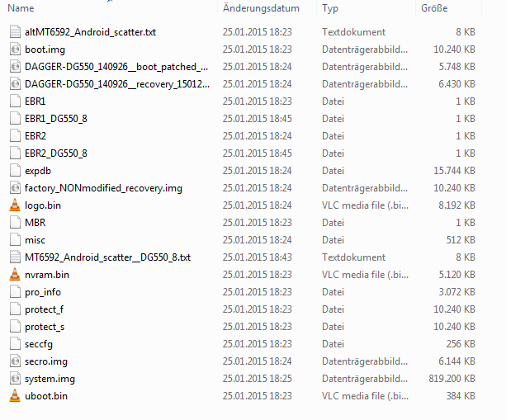
Task: Click the 256 KB size of seccfg
Action: click(461, 344)
